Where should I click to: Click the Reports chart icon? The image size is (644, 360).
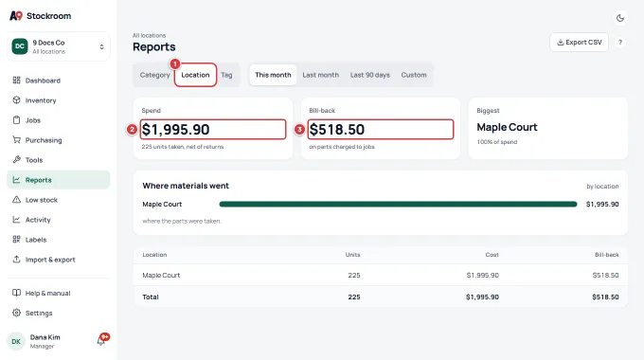click(16, 180)
